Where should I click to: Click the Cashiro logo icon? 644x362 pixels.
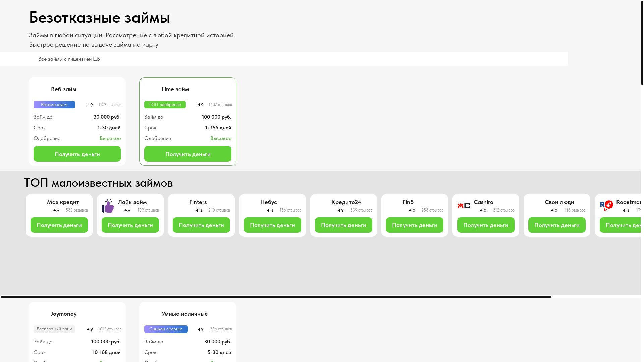[464, 206]
